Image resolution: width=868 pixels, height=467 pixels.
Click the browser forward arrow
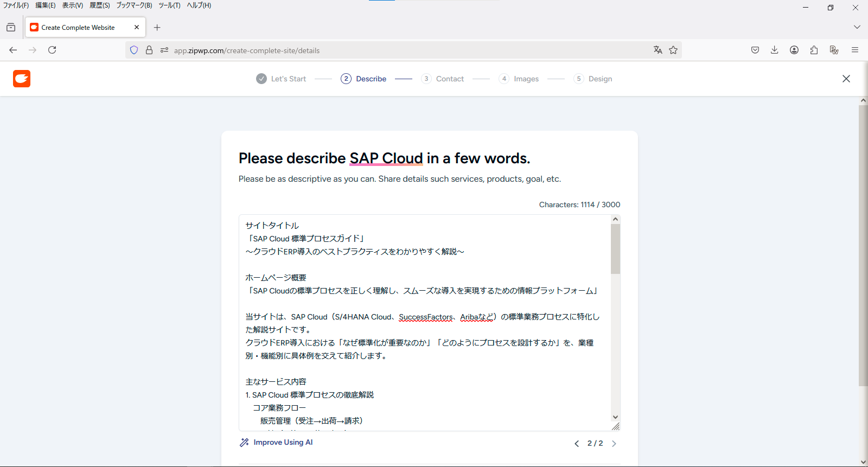[x=33, y=50]
